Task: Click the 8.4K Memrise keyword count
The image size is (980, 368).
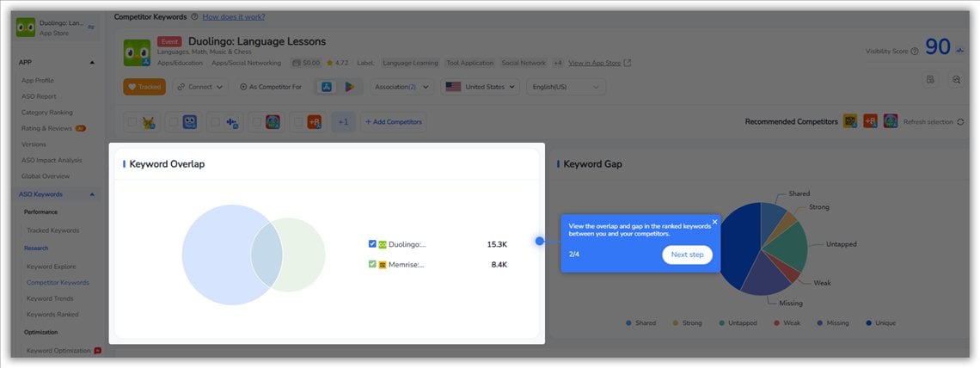Action: click(x=499, y=265)
